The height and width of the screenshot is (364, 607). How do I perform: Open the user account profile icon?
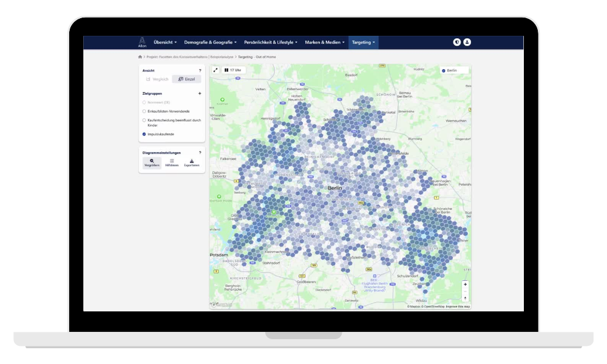point(467,42)
